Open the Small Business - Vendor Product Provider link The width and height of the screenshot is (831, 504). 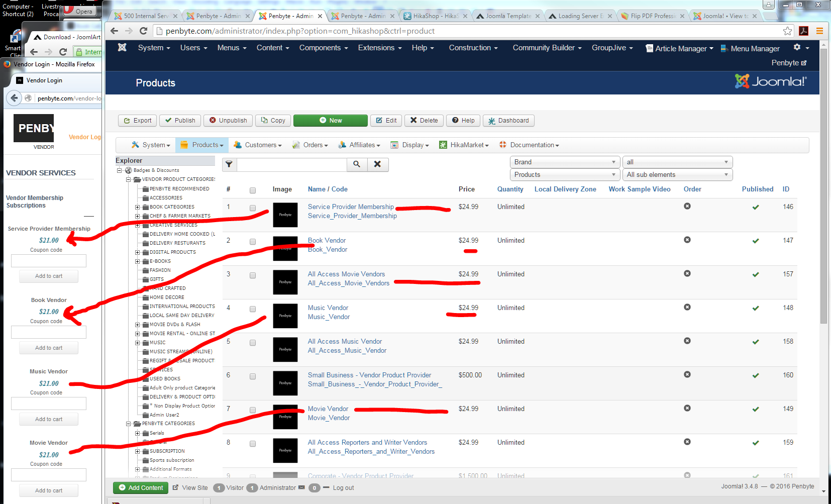pos(369,375)
